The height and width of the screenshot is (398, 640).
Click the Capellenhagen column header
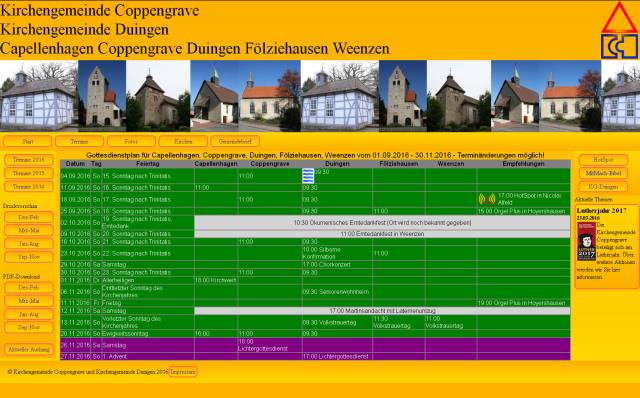pos(216,164)
